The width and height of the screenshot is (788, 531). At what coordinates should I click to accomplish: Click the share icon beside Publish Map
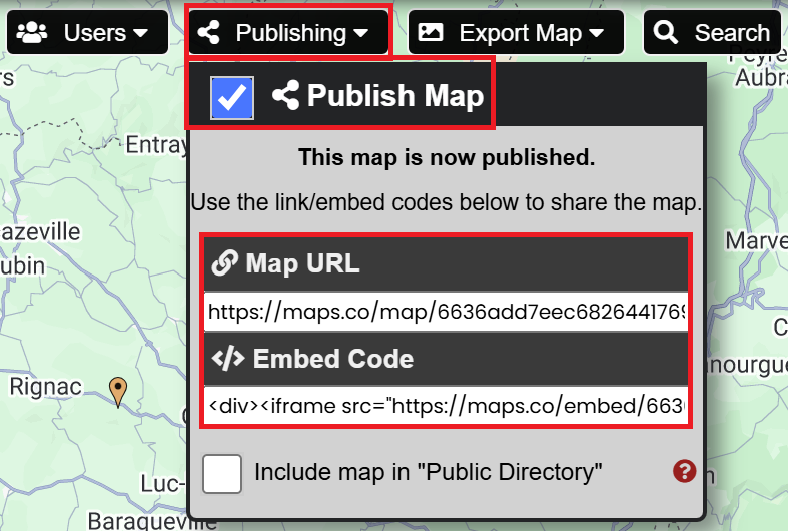pos(285,95)
